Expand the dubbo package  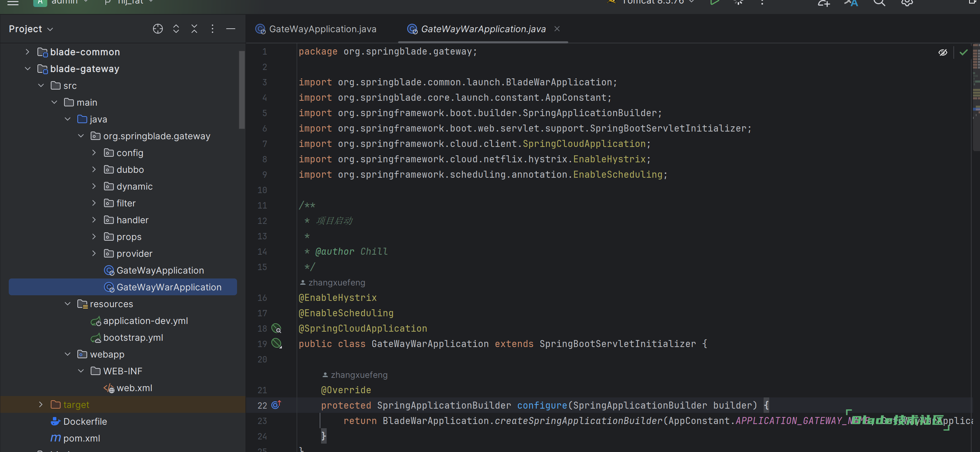(94, 170)
